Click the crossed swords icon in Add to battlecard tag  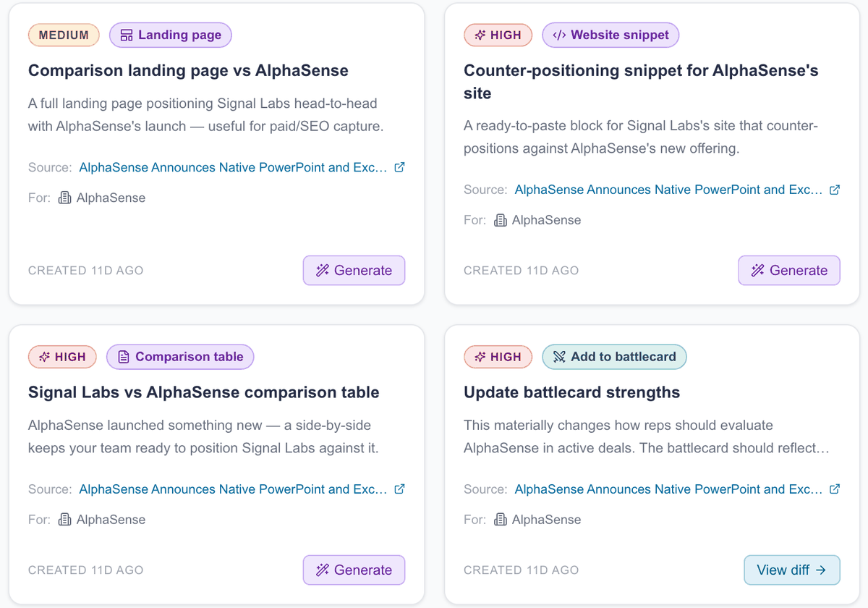tap(559, 357)
